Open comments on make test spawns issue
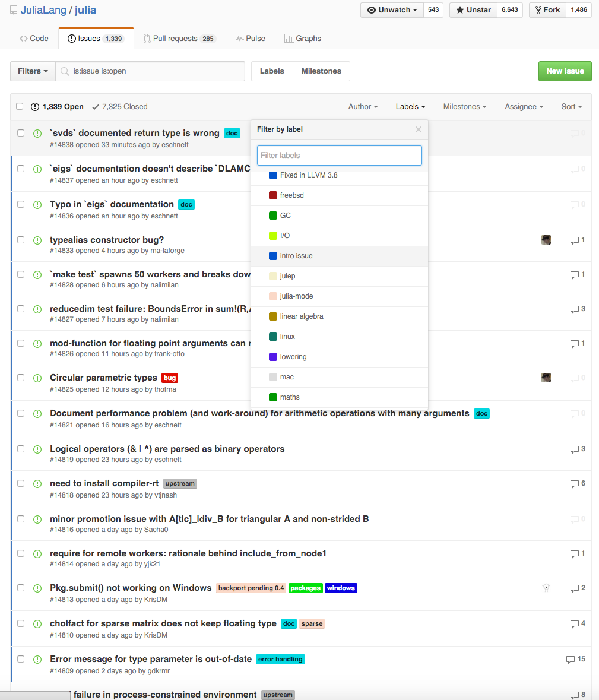This screenshot has width=599, height=700. (578, 274)
